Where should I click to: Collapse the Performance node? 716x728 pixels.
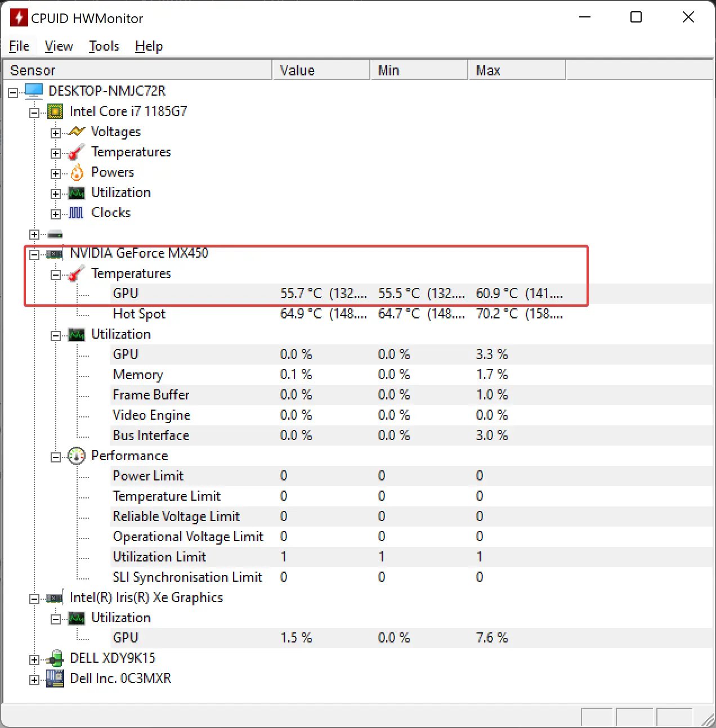point(55,457)
